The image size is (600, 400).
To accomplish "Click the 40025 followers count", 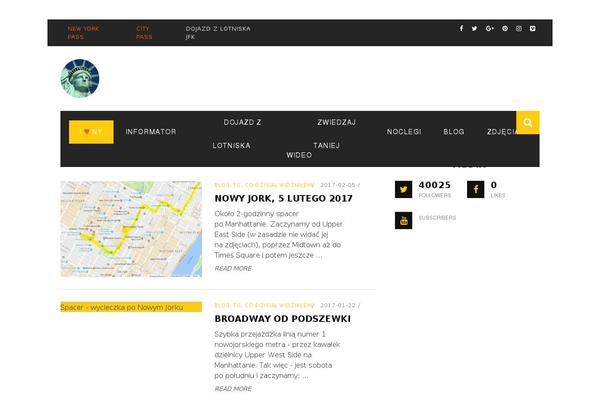I will click(x=435, y=185).
